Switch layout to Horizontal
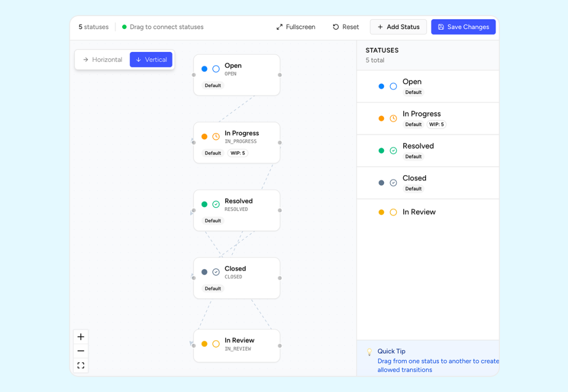The image size is (568, 392). (103, 60)
